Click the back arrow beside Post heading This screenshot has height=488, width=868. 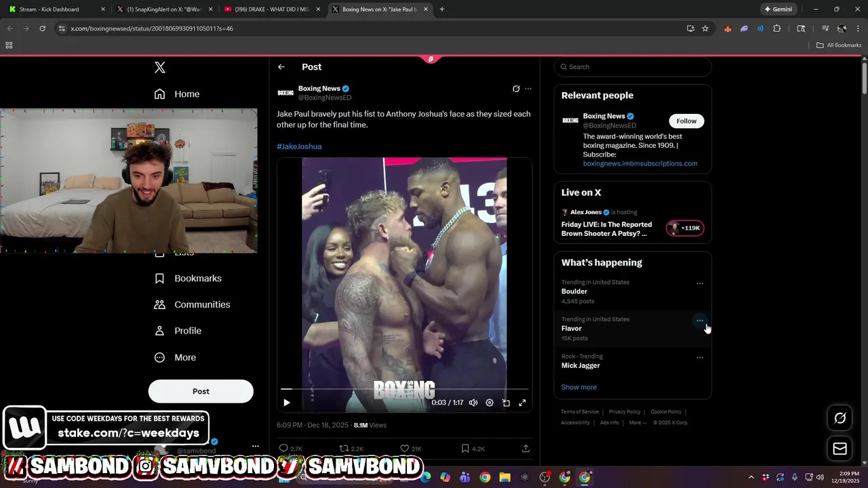coord(281,67)
